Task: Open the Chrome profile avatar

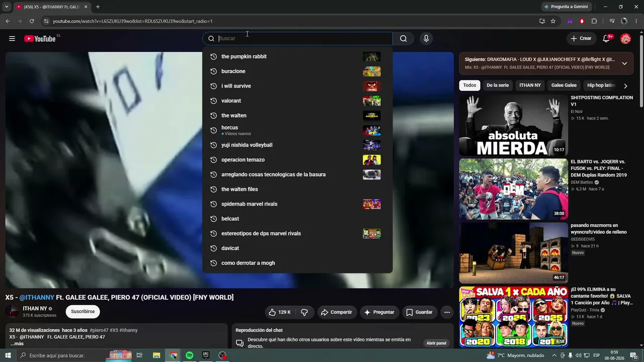Action: [x=624, y=21]
